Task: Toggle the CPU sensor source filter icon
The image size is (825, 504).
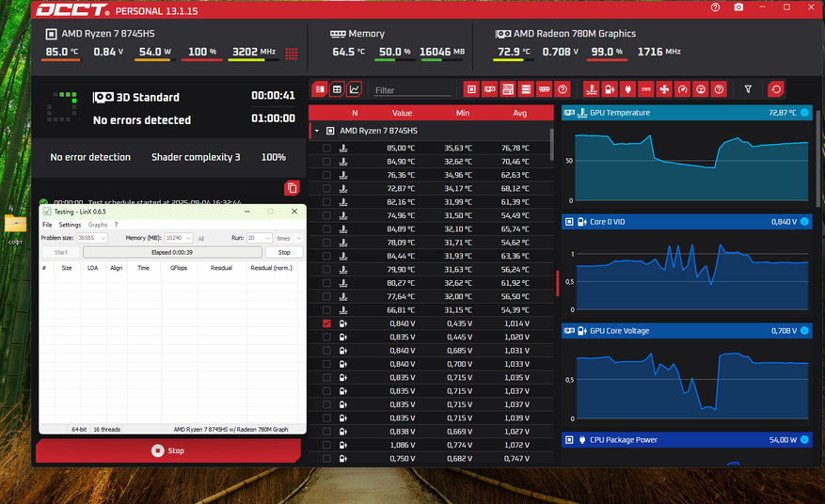Action: (471, 89)
